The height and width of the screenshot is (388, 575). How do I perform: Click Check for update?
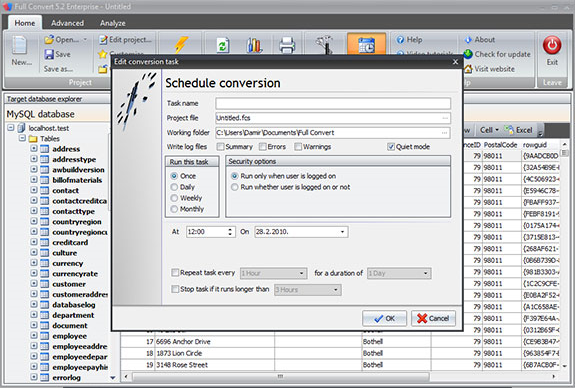pos(497,54)
